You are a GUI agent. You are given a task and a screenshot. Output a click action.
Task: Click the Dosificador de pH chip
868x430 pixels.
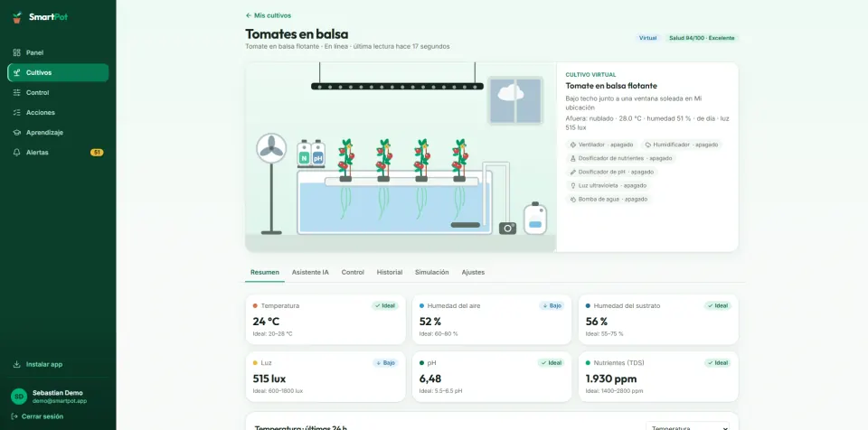[612, 173]
